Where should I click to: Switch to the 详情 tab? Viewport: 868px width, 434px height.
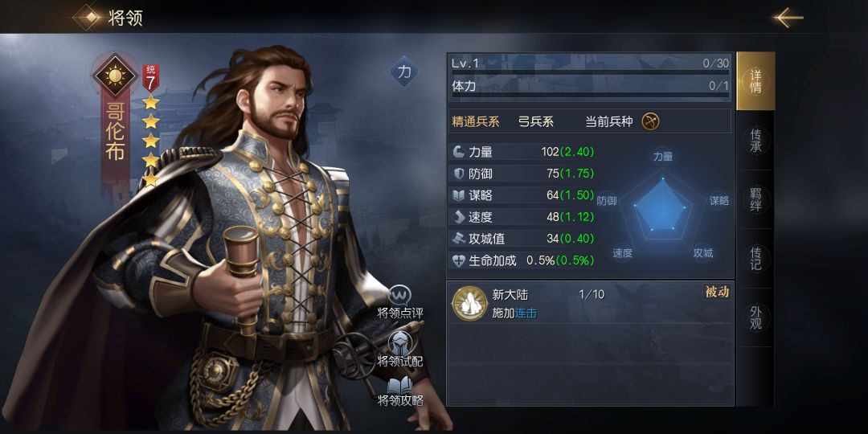point(755,81)
